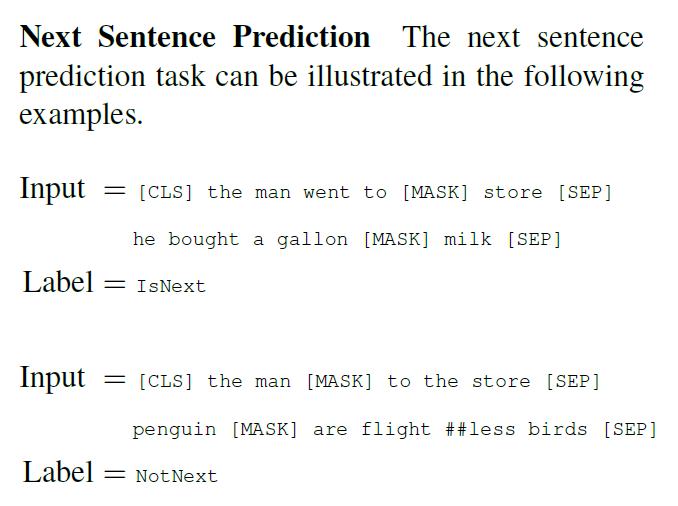Screen dimensions: 678x506
Task: Click the word flight
Action: coord(396,429)
